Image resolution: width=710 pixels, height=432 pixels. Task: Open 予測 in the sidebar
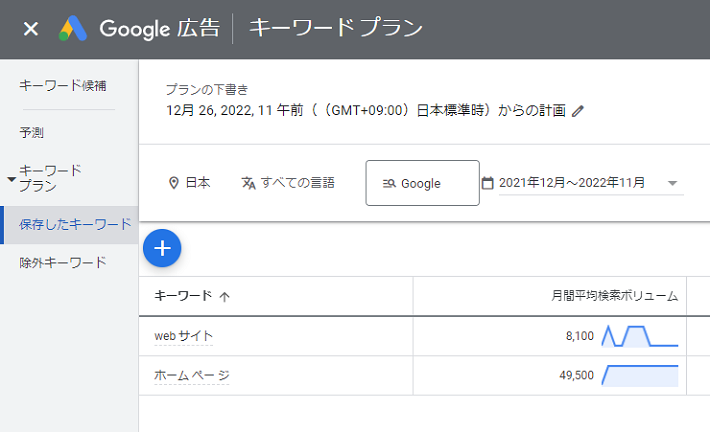31,133
